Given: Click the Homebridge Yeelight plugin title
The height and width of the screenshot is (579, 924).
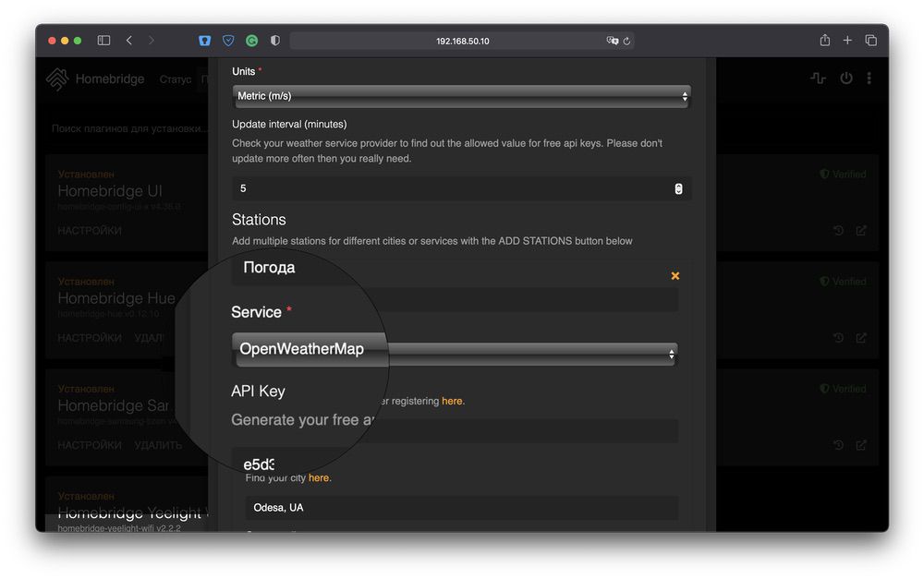Looking at the screenshot, I should pyautogui.click(x=129, y=513).
